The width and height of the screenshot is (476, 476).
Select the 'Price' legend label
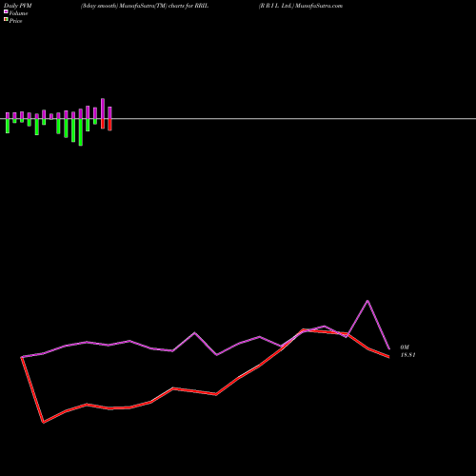(15, 21)
